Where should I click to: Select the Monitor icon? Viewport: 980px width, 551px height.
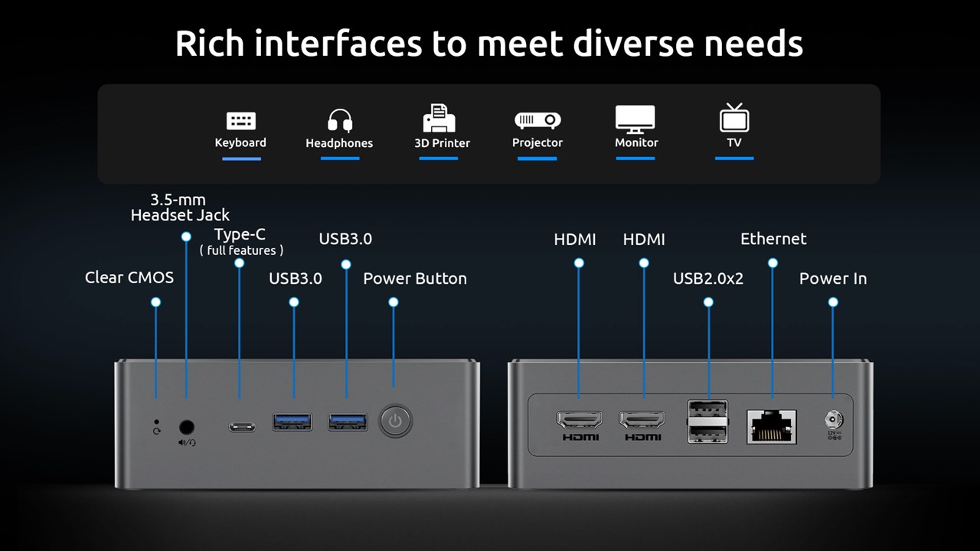pyautogui.click(x=635, y=119)
